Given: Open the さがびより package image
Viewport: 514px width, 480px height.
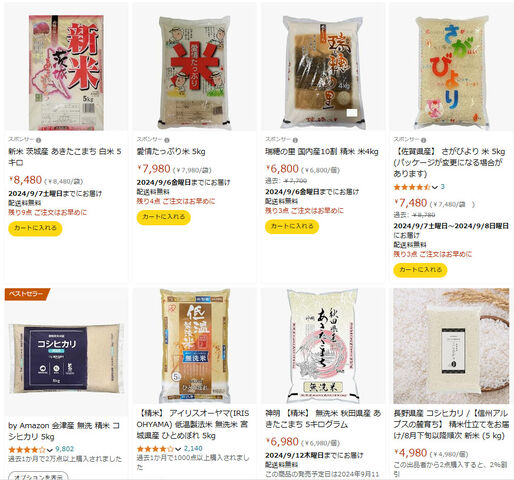Looking at the screenshot, I should click(x=452, y=72).
